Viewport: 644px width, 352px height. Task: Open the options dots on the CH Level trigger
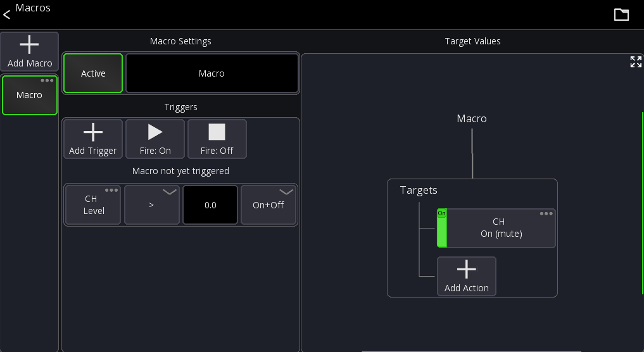pos(111,191)
